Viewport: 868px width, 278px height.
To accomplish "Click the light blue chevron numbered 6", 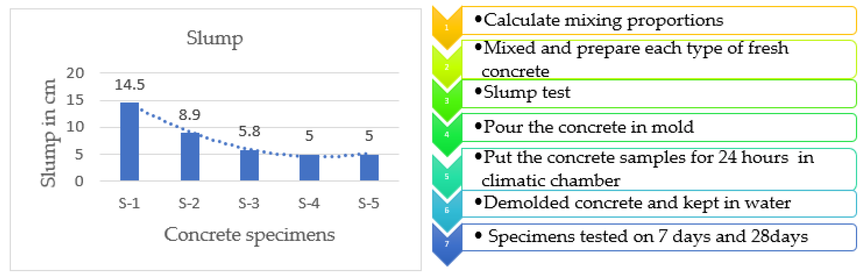I will (446, 210).
